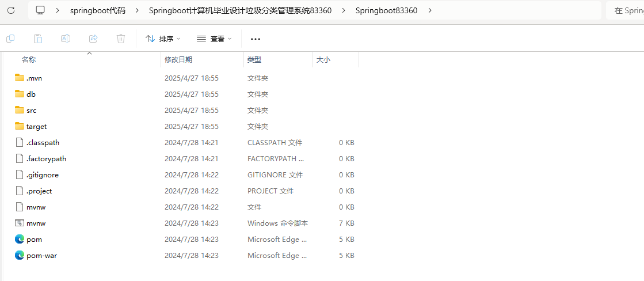Click the delete trash icon
Image resolution: width=644 pixels, height=281 pixels.
(x=121, y=39)
